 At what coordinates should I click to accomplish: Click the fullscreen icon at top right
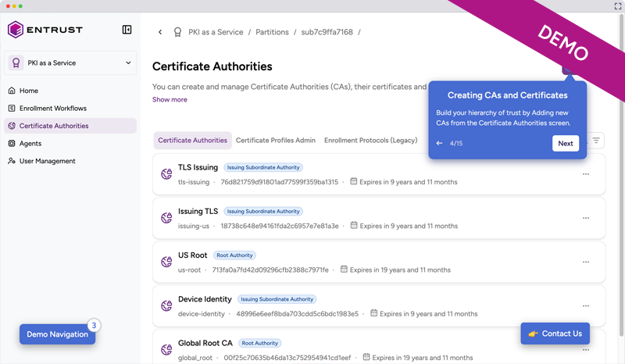(618, 5)
